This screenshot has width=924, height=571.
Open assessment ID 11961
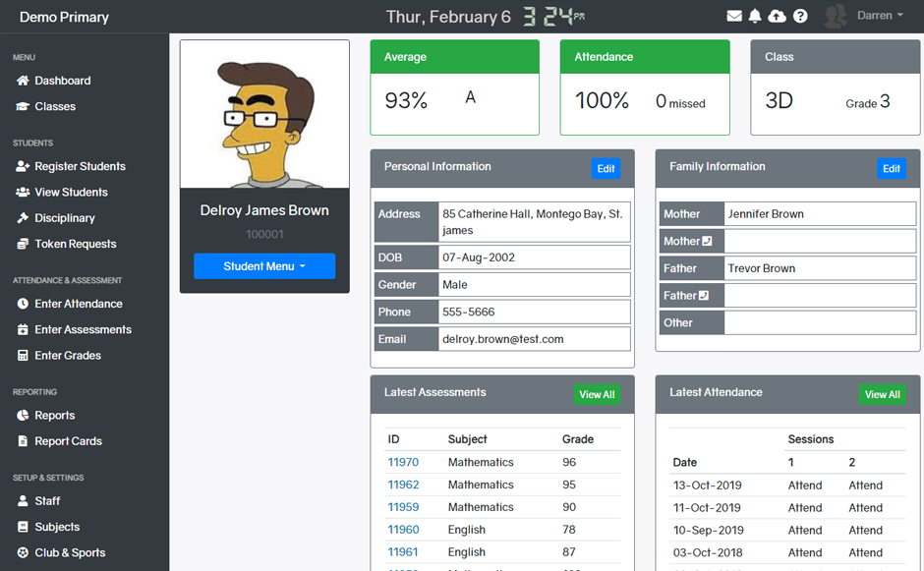[x=402, y=552]
